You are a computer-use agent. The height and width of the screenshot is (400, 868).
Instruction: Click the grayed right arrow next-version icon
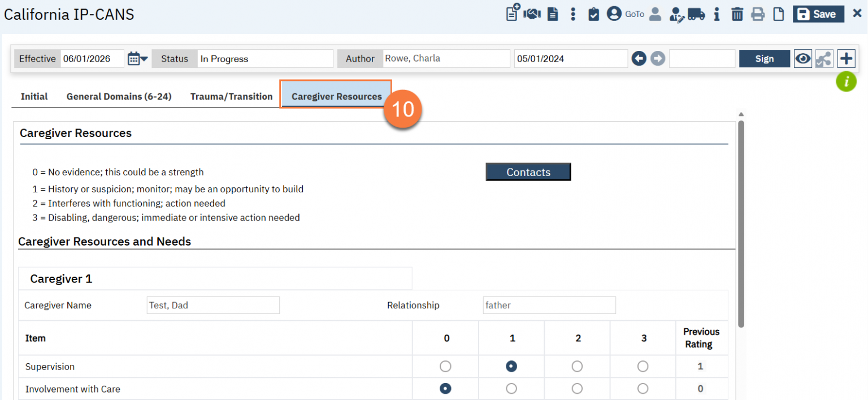658,58
